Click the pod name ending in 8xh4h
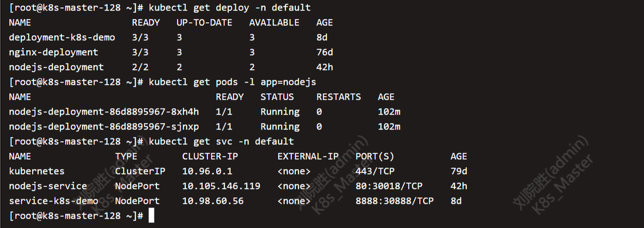Image resolution: width=644 pixels, height=228 pixels. pos(104,111)
